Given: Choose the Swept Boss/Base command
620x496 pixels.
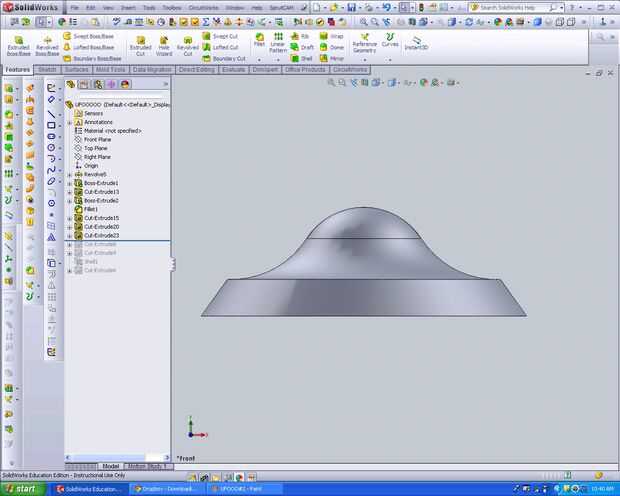Looking at the screenshot, I should (x=89, y=36).
